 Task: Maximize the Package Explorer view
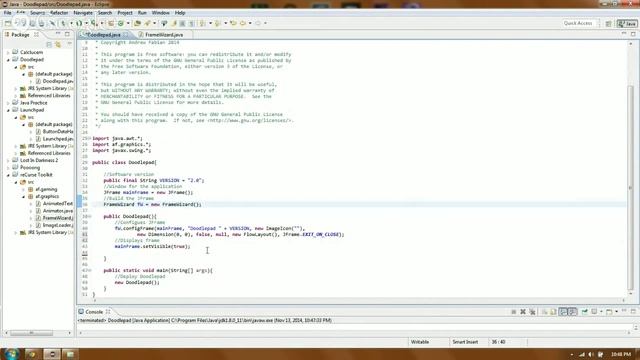pos(67,34)
